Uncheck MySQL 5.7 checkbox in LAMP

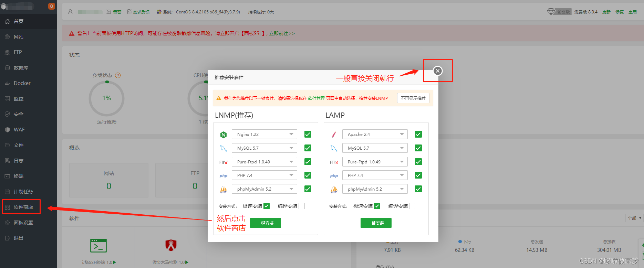(418, 148)
